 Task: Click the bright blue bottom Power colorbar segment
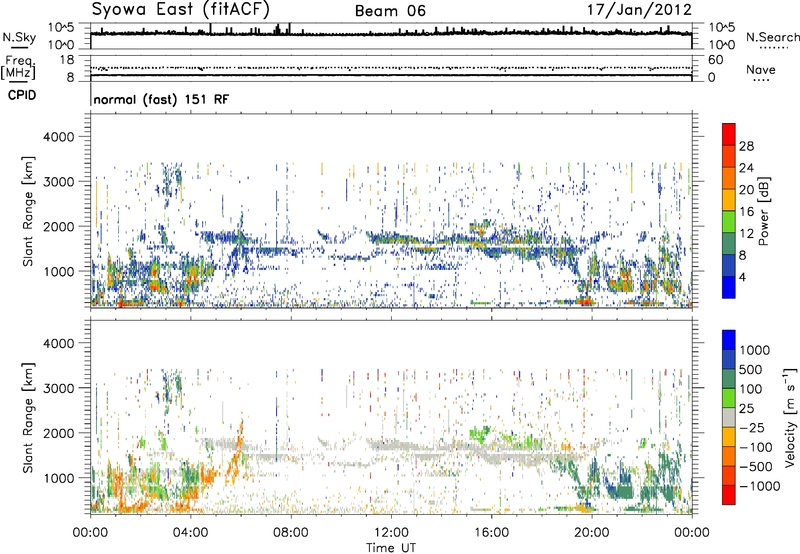pos(729,287)
